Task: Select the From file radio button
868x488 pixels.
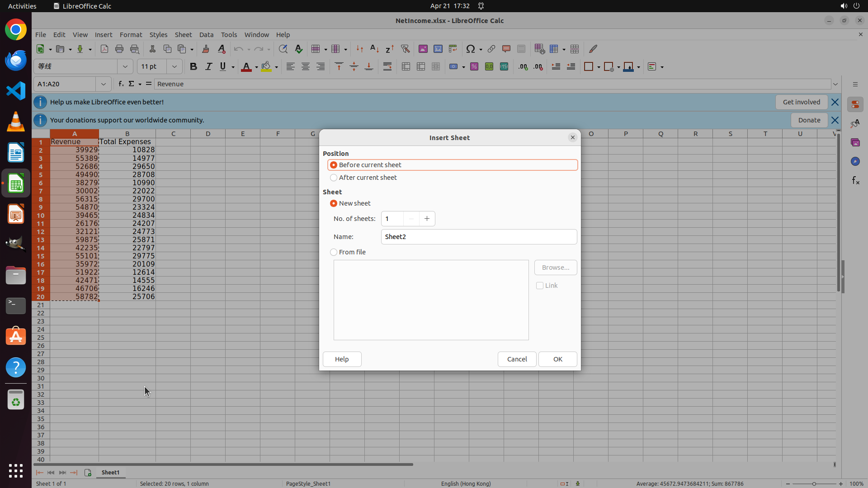Action: pyautogui.click(x=334, y=252)
